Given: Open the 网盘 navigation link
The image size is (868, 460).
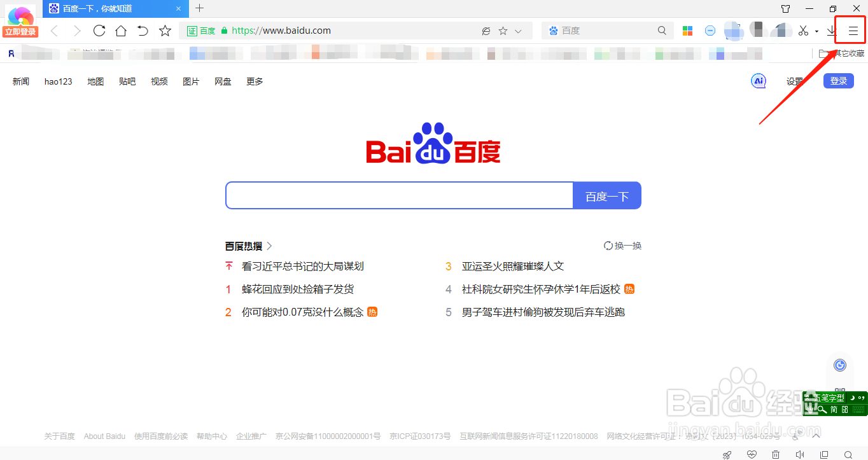Looking at the screenshot, I should (x=223, y=81).
